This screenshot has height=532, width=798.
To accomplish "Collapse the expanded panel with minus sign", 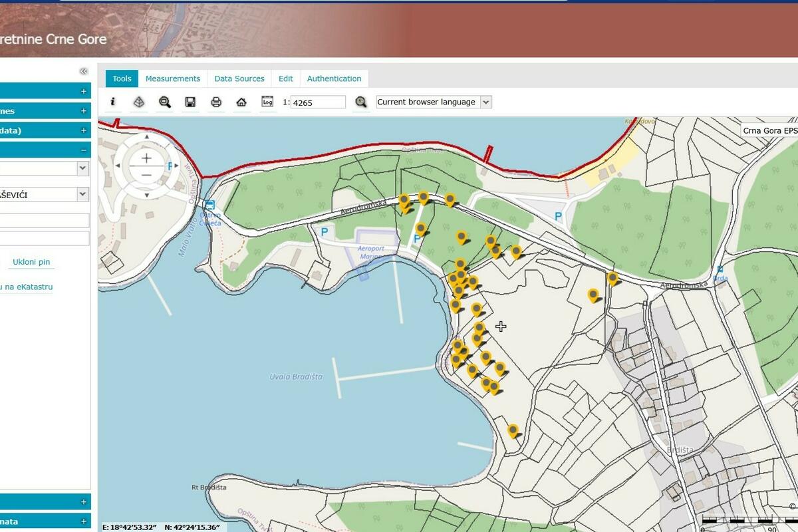I will point(83,150).
